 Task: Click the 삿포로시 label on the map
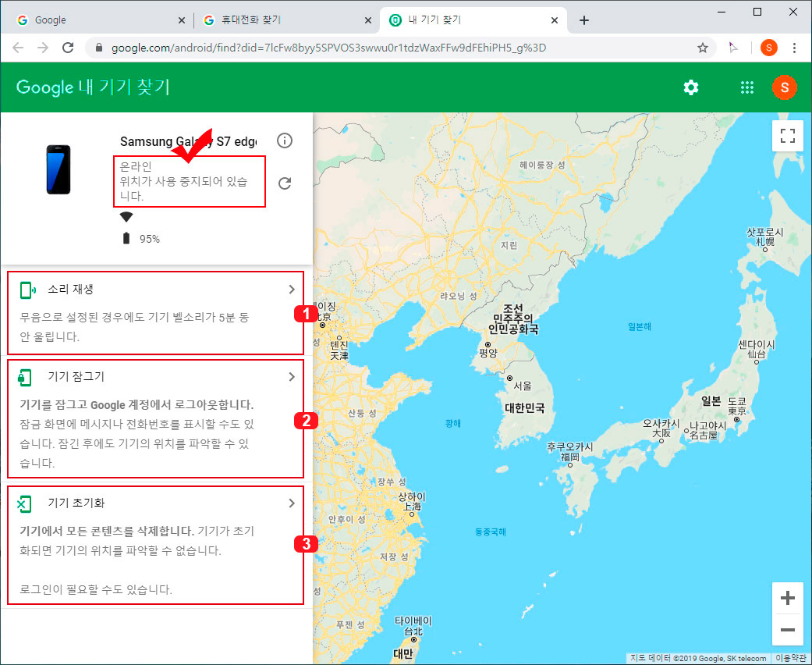[x=765, y=233]
